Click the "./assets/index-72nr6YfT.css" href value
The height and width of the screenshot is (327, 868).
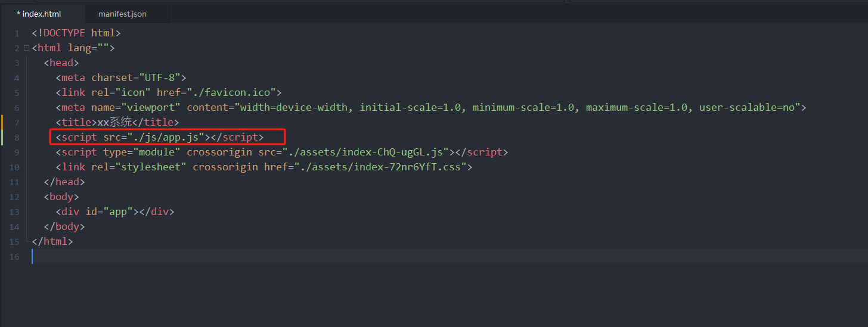click(380, 167)
